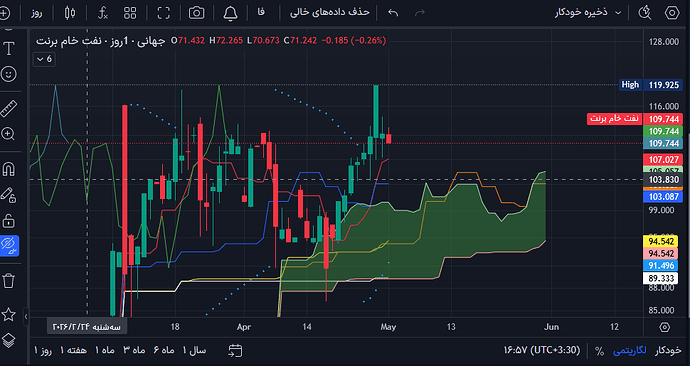The image size is (690, 366).
Task: Open the indicators fx menu
Action: click(103, 13)
